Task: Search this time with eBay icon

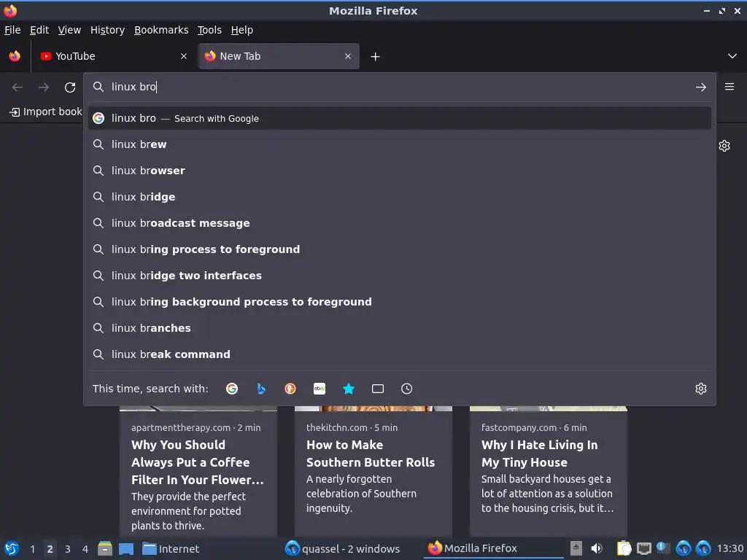Action: click(320, 389)
